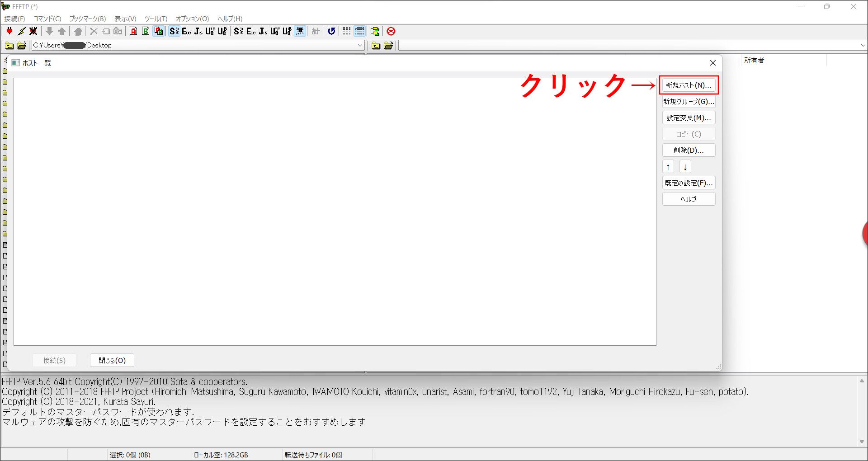Viewport: 868px width, 461px height.
Task: Click the 新規ホスト(N) button
Action: [x=688, y=85]
